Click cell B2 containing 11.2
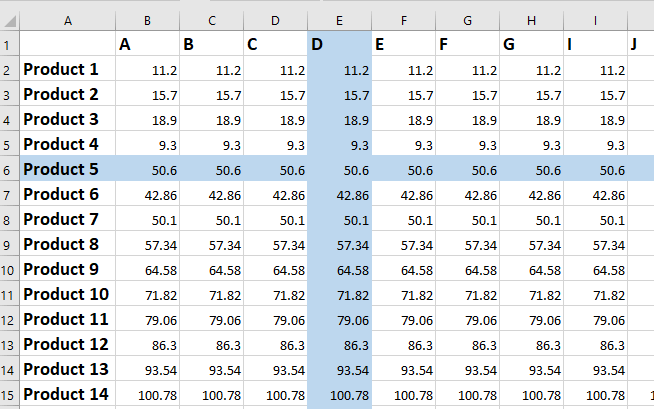 coord(147,70)
